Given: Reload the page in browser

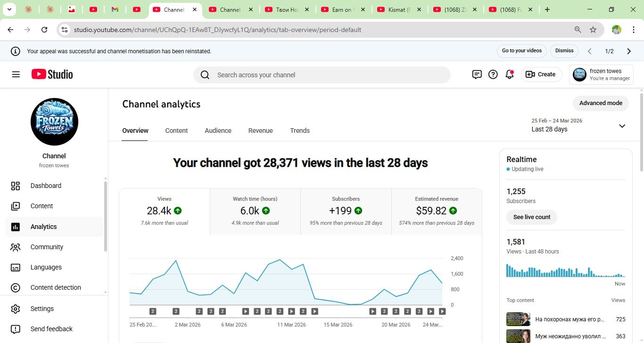Looking at the screenshot, I should 44,30.
